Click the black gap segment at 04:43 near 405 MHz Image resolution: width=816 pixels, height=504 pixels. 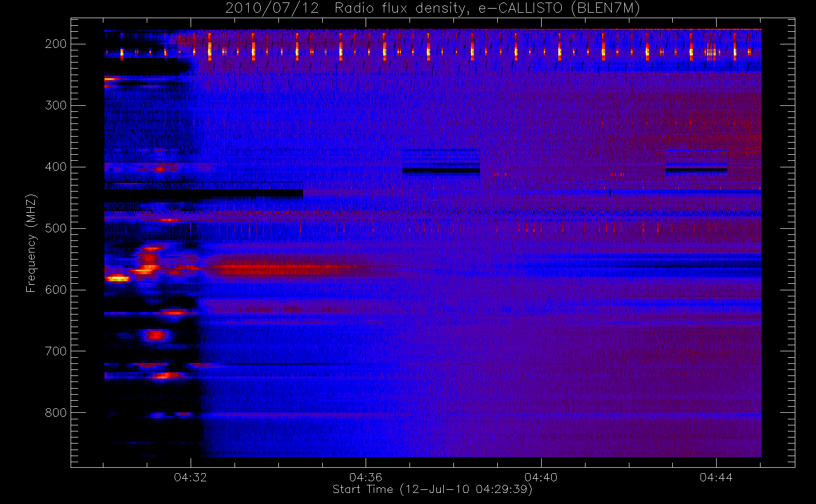tap(696, 170)
